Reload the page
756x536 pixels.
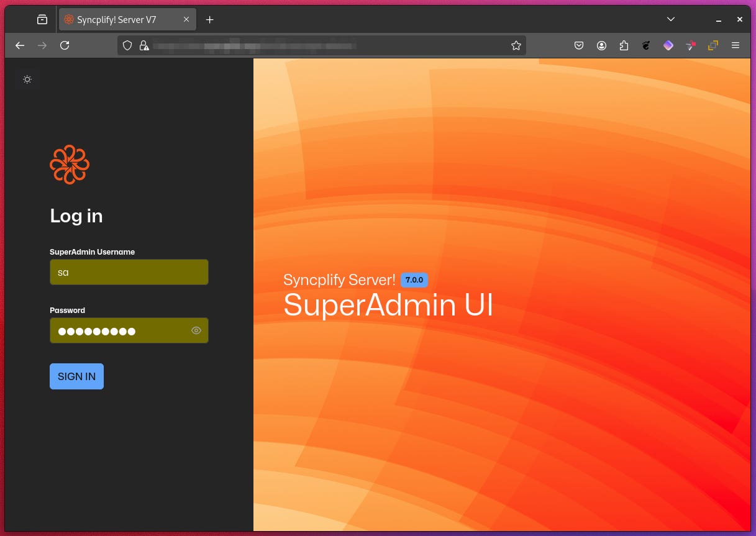[x=65, y=45]
